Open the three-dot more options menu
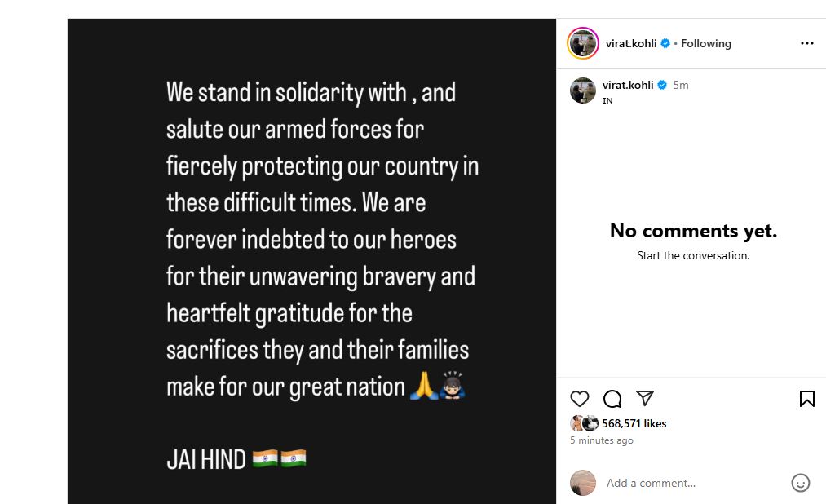 [x=806, y=43]
